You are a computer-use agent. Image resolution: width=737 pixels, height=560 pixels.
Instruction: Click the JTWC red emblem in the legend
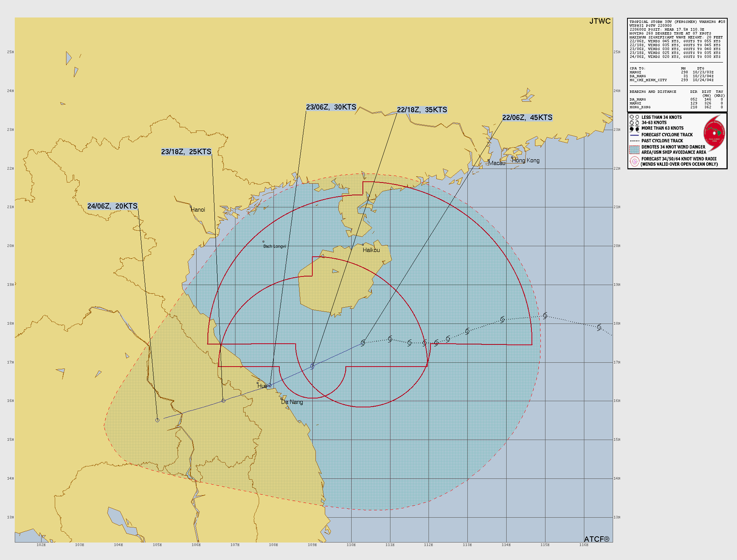click(714, 133)
